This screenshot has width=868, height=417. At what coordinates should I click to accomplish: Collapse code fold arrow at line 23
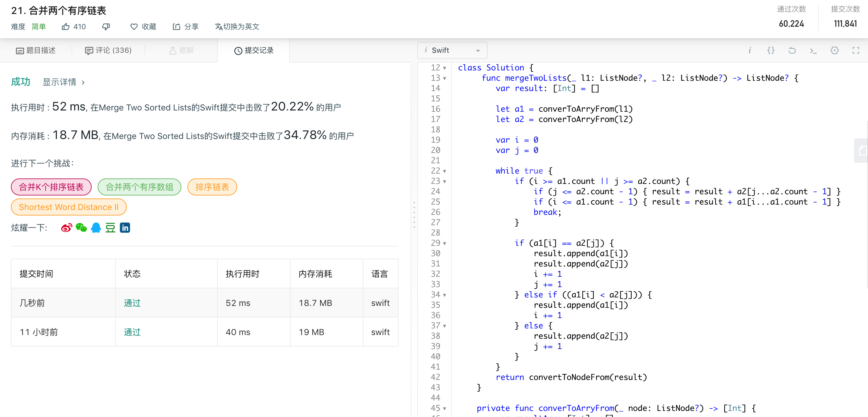[444, 182]
